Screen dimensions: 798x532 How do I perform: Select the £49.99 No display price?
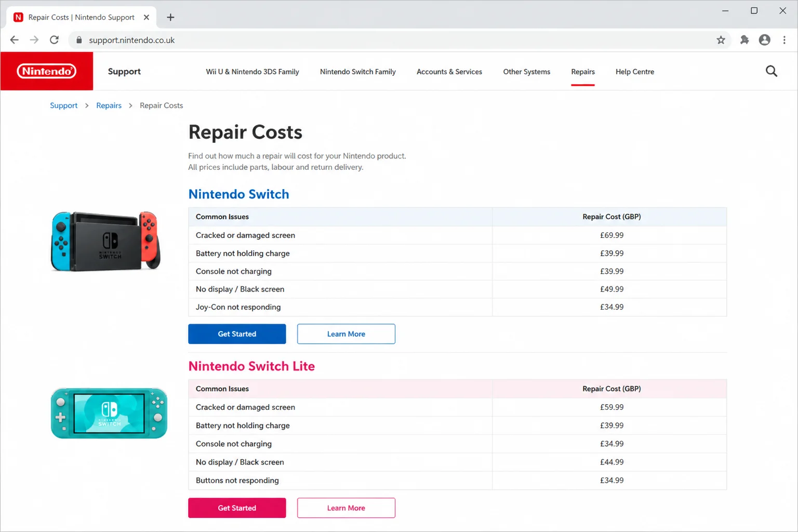[611, 289]
